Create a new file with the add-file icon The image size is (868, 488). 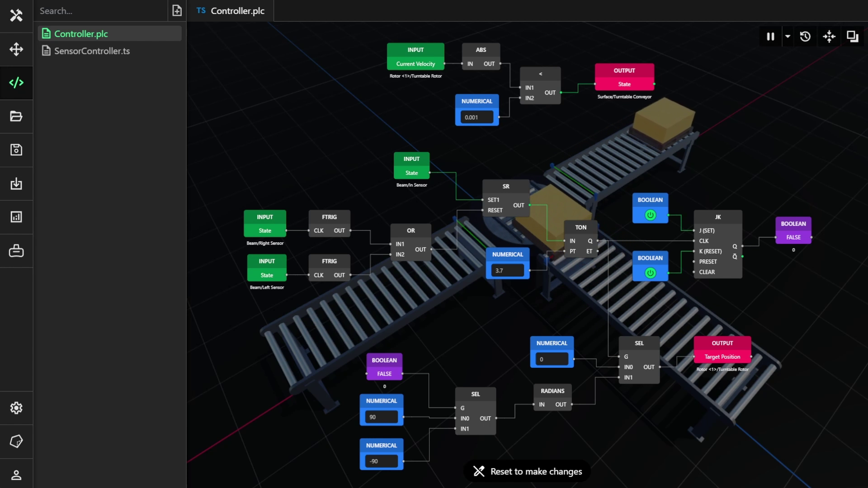(177, 10)
